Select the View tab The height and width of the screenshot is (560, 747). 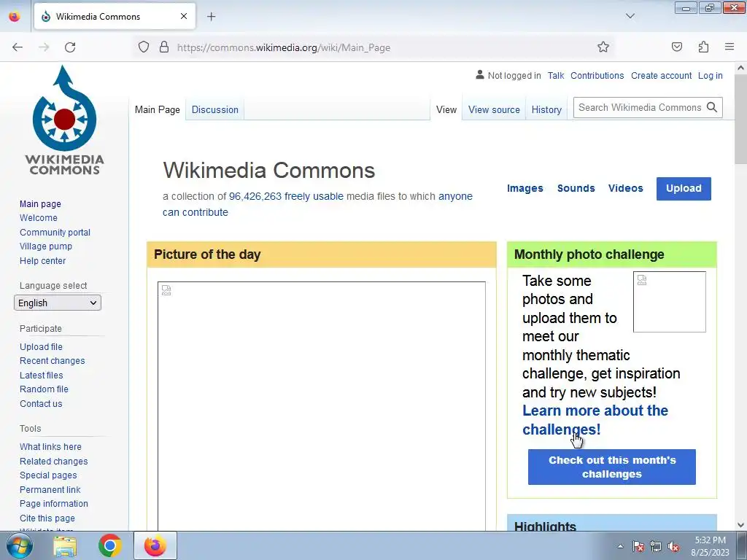446,109
